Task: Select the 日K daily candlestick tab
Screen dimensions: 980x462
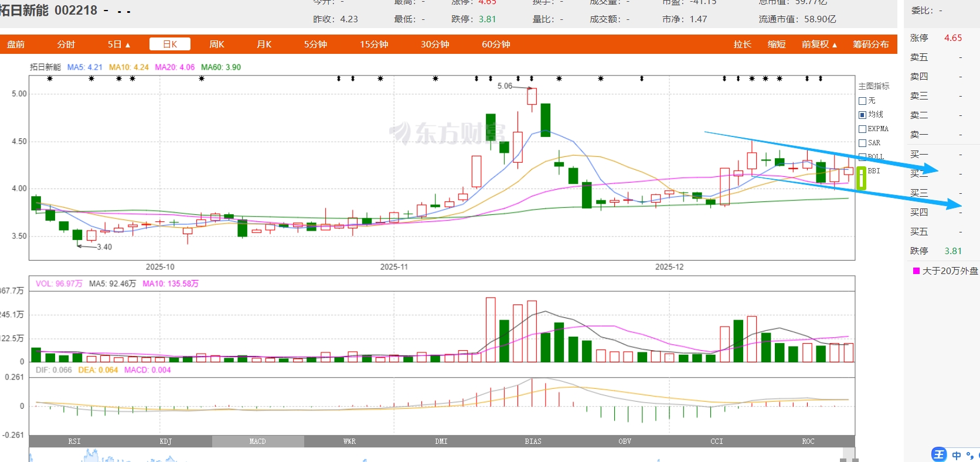Action: pyautogui.click(x=170, y=44)
